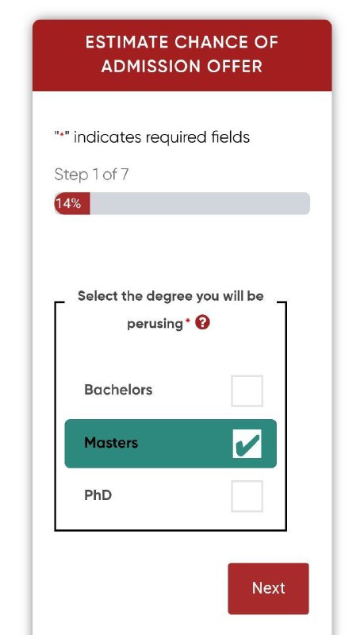Select the Masters option label
The height and width of the screenshot is (635, 364).
111,443
